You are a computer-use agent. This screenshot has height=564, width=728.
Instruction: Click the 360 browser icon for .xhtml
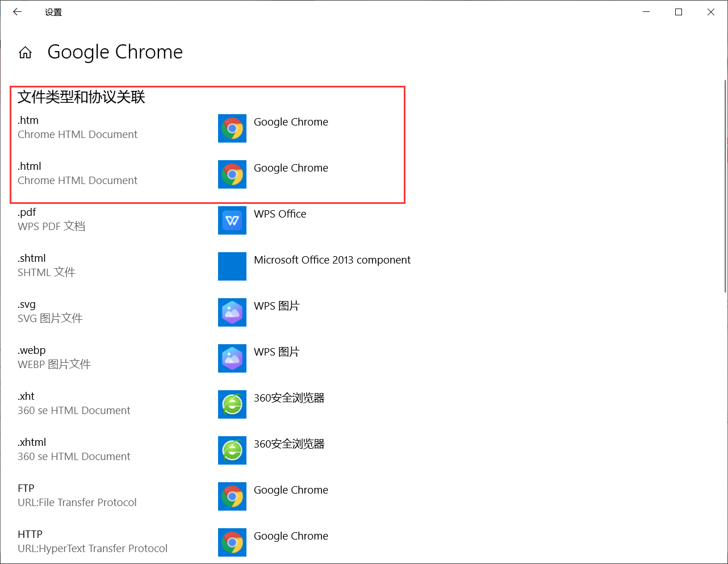coord(232,450)
